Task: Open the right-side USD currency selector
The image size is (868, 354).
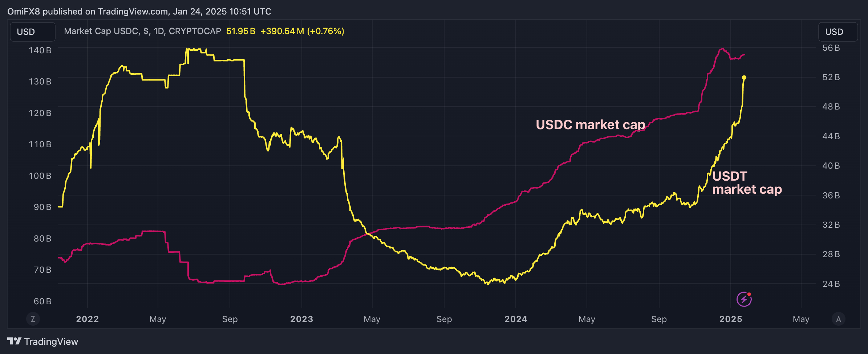Action: (x=838, y=32)
